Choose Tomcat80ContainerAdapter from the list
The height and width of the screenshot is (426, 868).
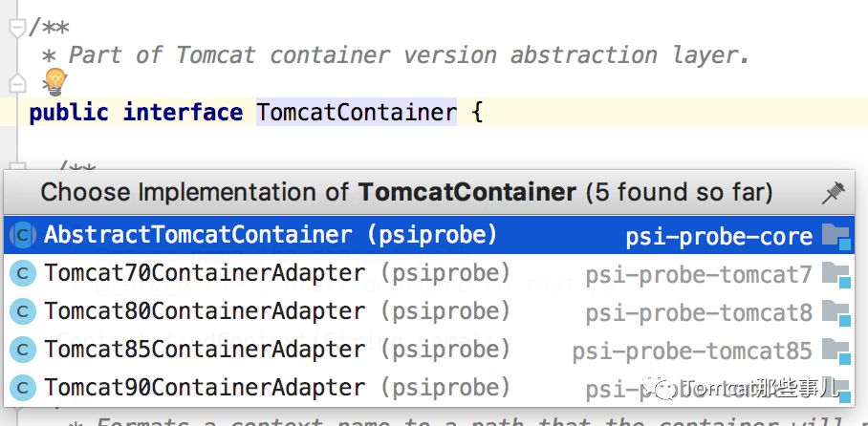pos(204,311)
